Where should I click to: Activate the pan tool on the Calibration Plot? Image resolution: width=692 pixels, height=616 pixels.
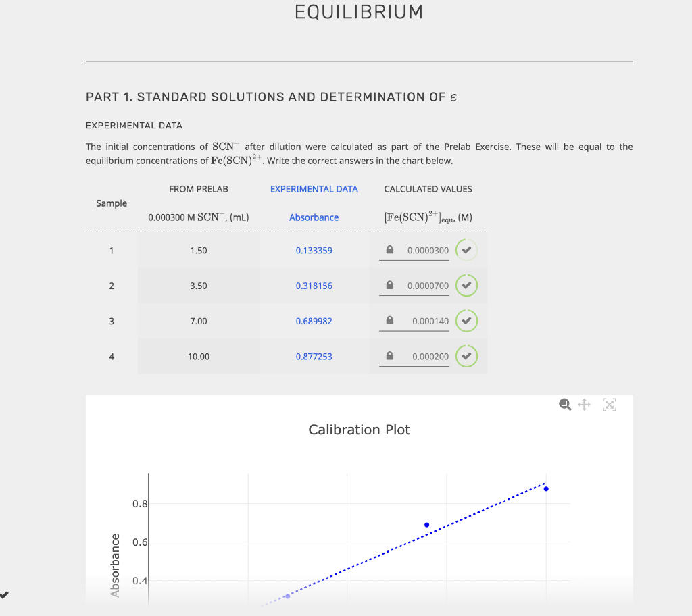[x=585, y=404]
